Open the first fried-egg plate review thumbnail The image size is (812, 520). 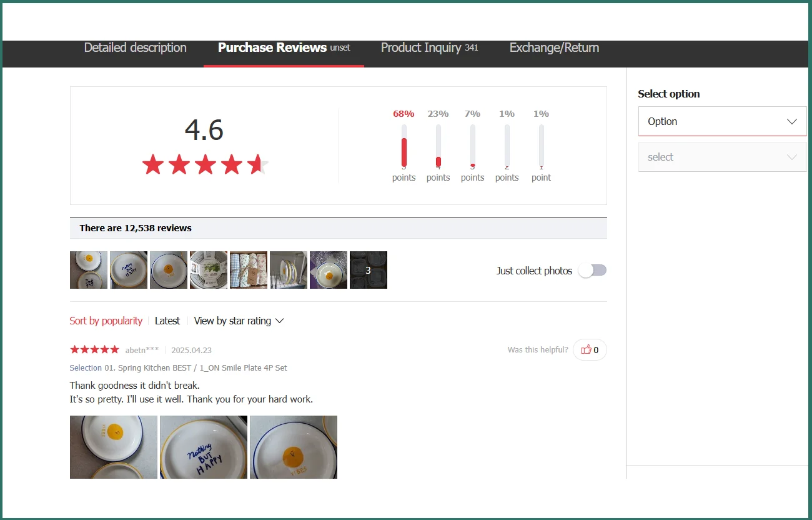pyautogui.click(x=88, y=270)
